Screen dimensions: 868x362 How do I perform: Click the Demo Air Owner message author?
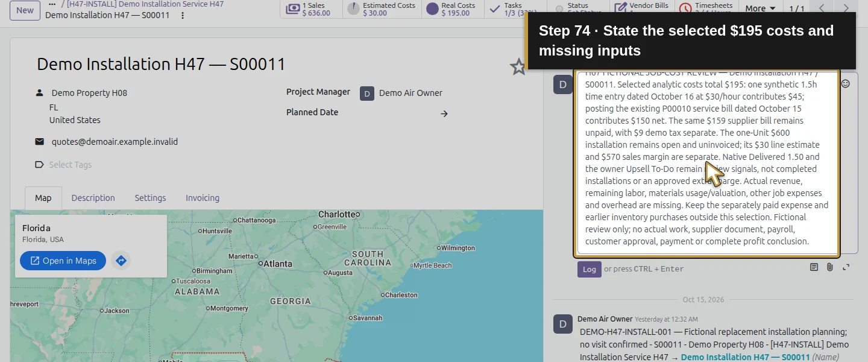(605, 319)
